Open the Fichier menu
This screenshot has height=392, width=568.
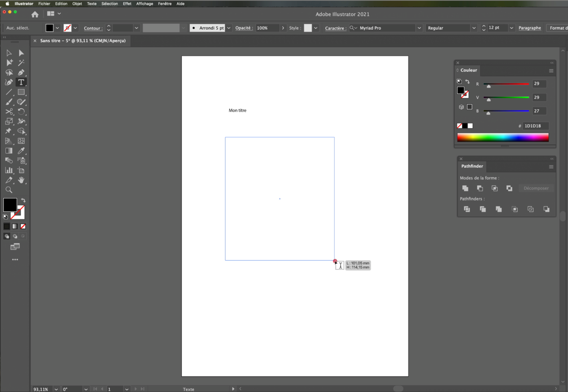coord(44,4)
